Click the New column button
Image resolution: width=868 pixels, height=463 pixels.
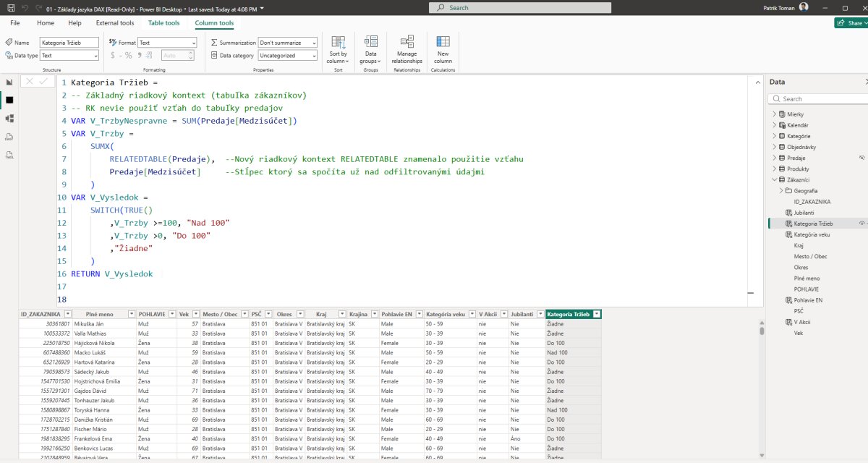coord(443,49)
